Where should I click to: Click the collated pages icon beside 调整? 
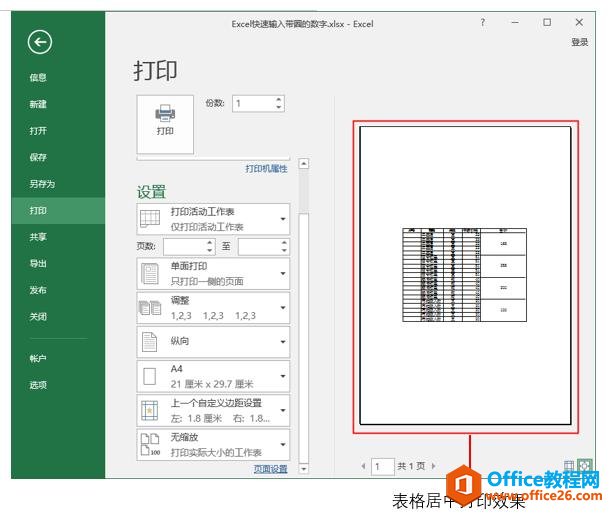pyautogui.click(x=150, y=308)
